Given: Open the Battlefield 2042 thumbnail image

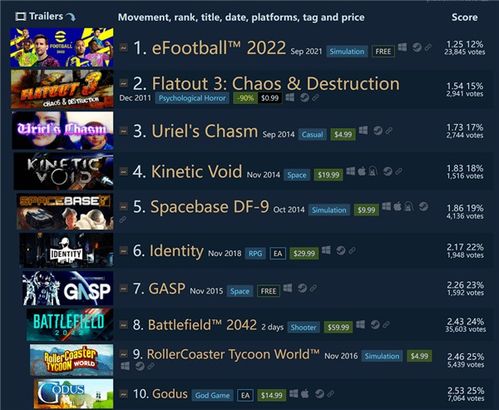Looking at the screenshot, I should click(70, 325).
